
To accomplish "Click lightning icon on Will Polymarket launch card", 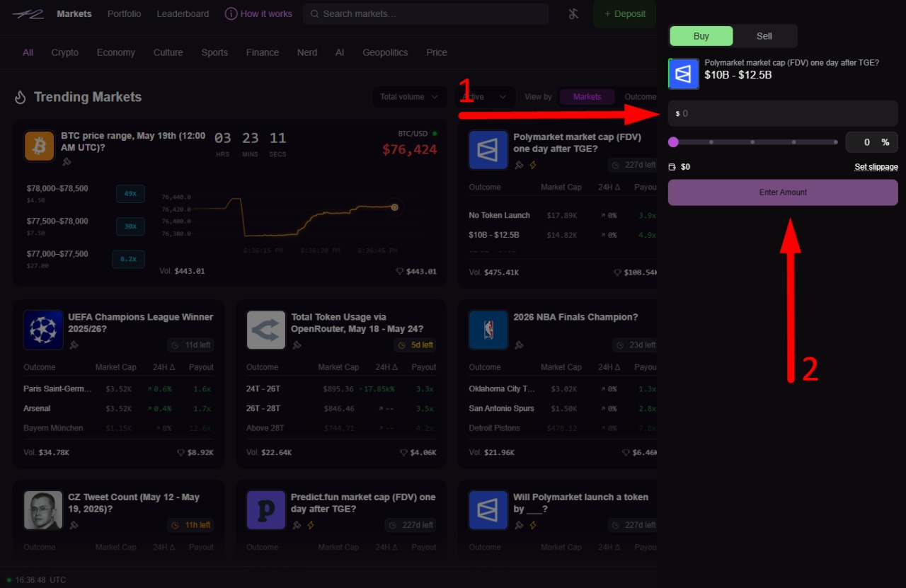I will [533, 525].
